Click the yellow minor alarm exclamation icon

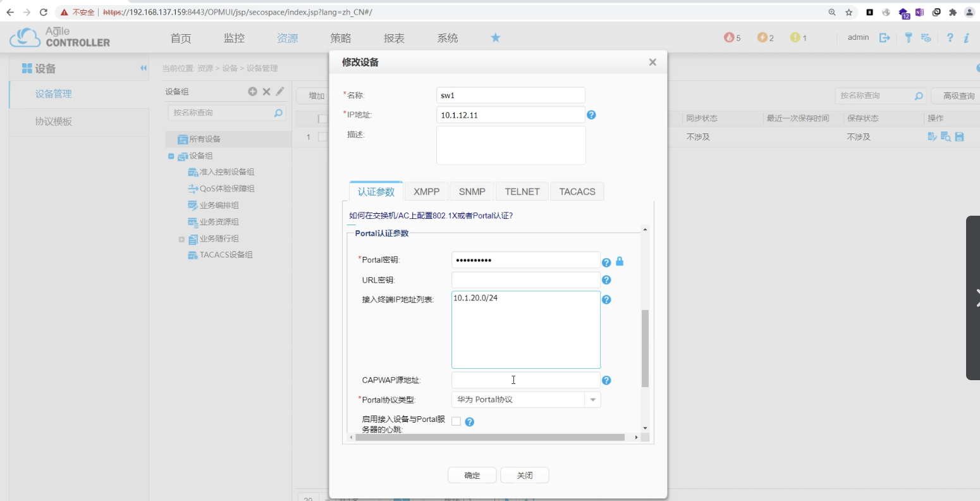(795, 37)
